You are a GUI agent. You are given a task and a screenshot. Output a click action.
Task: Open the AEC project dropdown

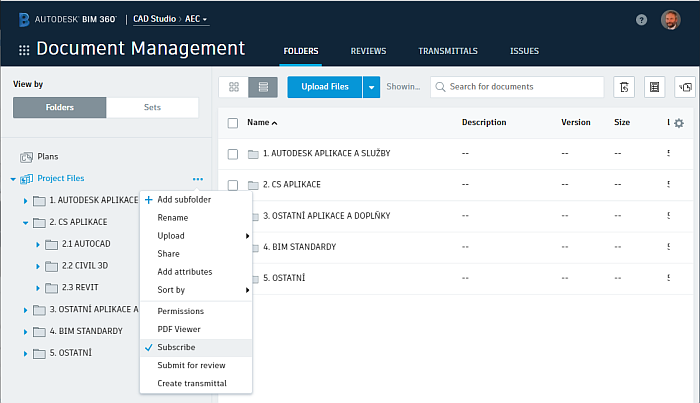tap(196, 19)
